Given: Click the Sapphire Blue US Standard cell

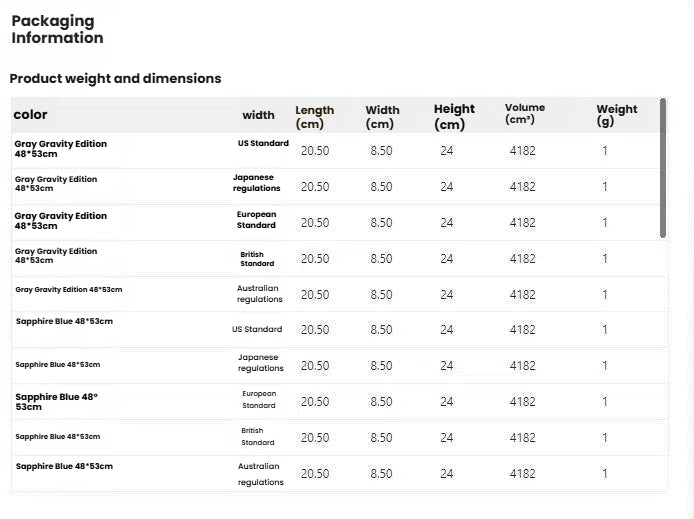Looking at the screenshot, I should tap(257, 329).
